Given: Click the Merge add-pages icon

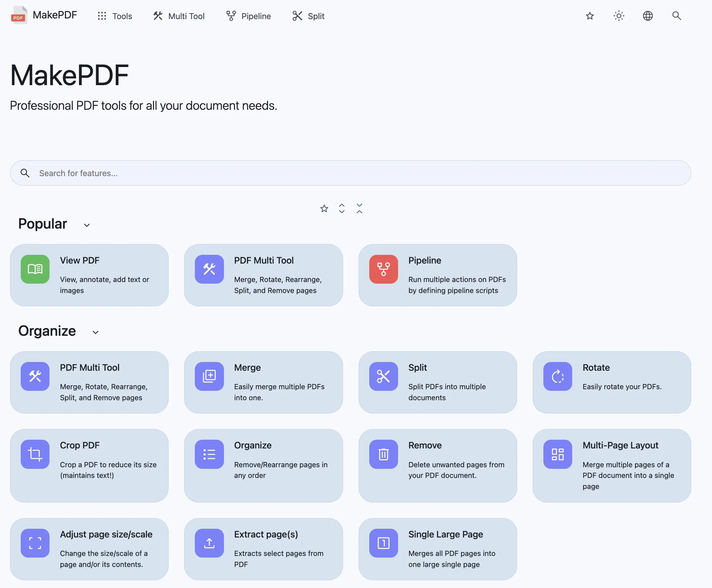Looking at the screenshot, I should coord(209,376).
